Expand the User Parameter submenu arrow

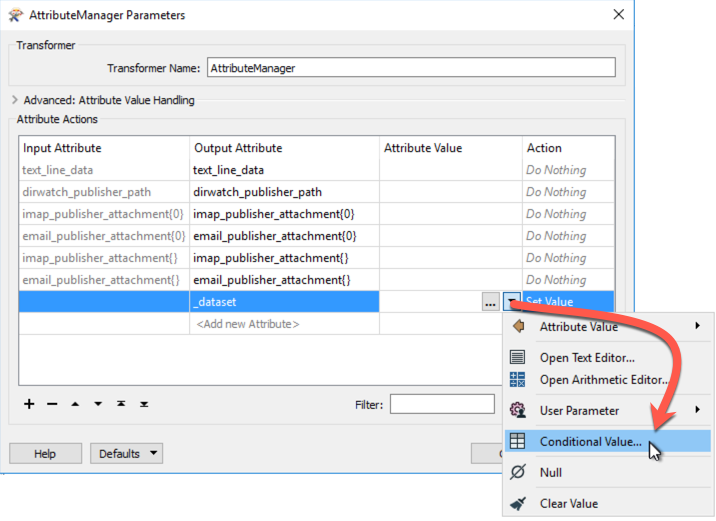point(697,410)
